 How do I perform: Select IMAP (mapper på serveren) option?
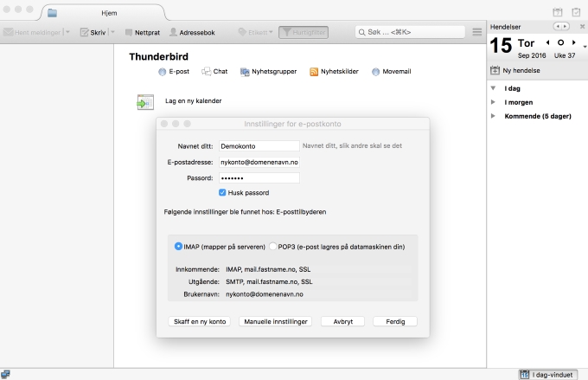[x=178, y=247]
